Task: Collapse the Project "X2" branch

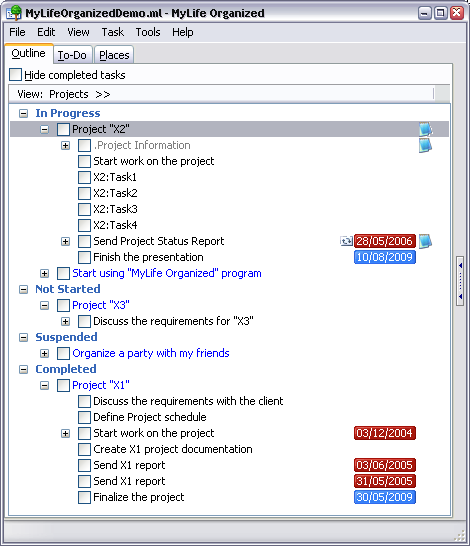Action: click(45, 130)
